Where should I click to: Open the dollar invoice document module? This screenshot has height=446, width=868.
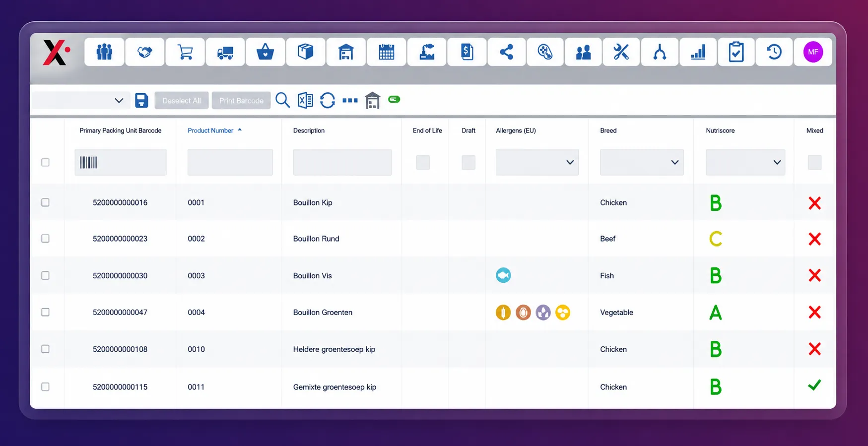(x=467, y=52)
